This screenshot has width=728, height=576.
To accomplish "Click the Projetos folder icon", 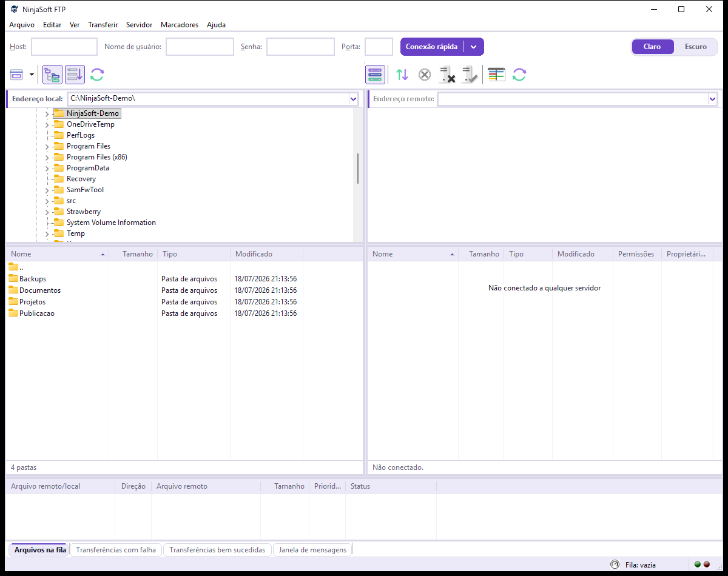I will 13,301.
